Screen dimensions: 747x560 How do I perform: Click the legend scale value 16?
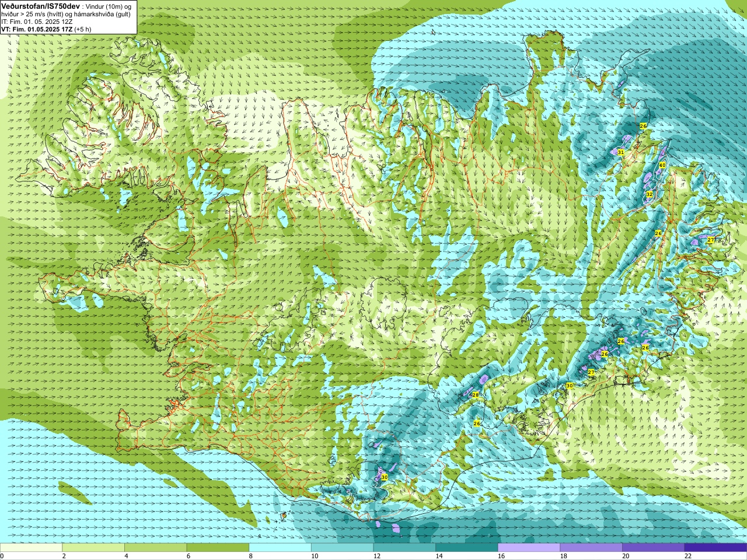coord(501,556)
